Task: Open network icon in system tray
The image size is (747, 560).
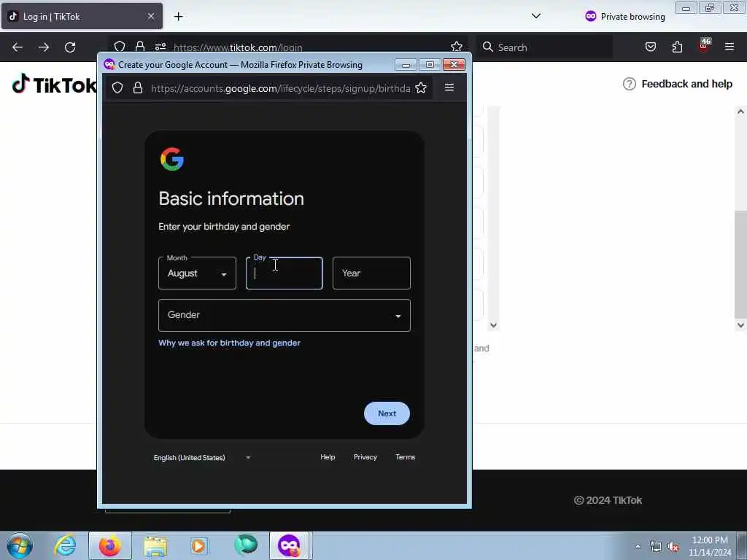Action: click(x=656, y=547)
